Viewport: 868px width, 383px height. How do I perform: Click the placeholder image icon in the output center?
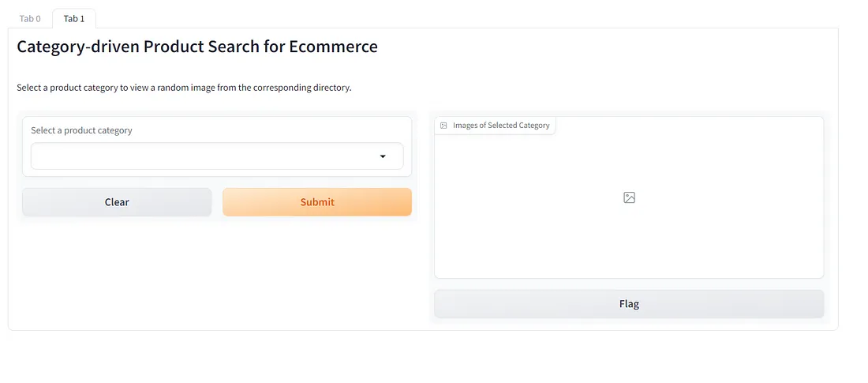tap(629, 197)
